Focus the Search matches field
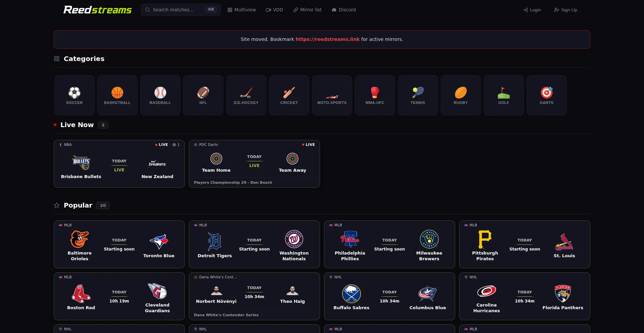644x333 pixels. pos(181,10)
